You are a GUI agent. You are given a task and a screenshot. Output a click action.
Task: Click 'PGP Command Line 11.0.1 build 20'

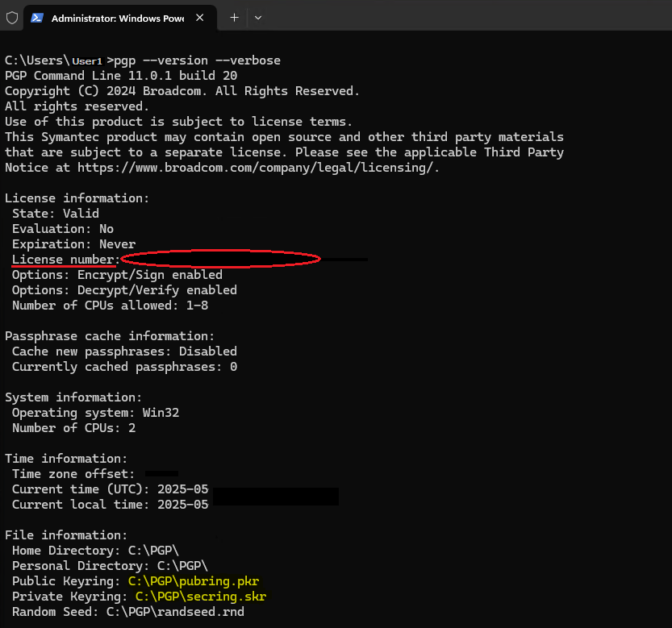pyautogui.click(x=121, y=76)
